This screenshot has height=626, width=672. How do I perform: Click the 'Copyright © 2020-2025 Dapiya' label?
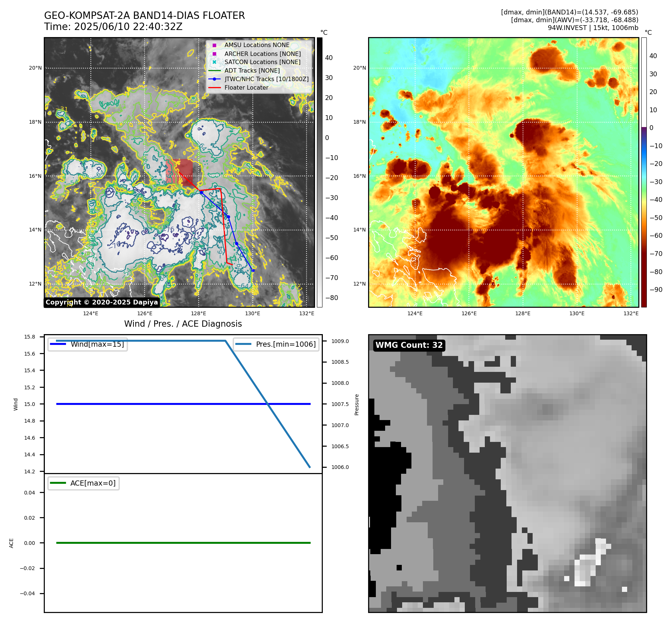tap(102, 302)
